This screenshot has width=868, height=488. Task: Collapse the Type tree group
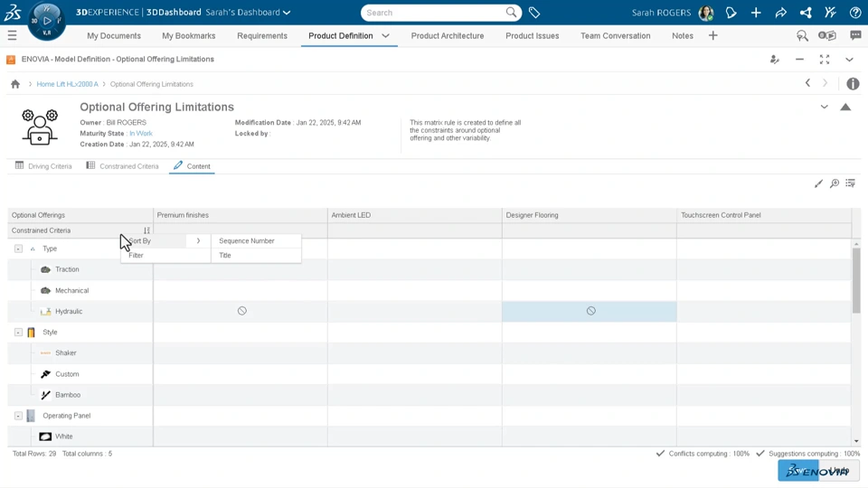click(x=18, y=249)
